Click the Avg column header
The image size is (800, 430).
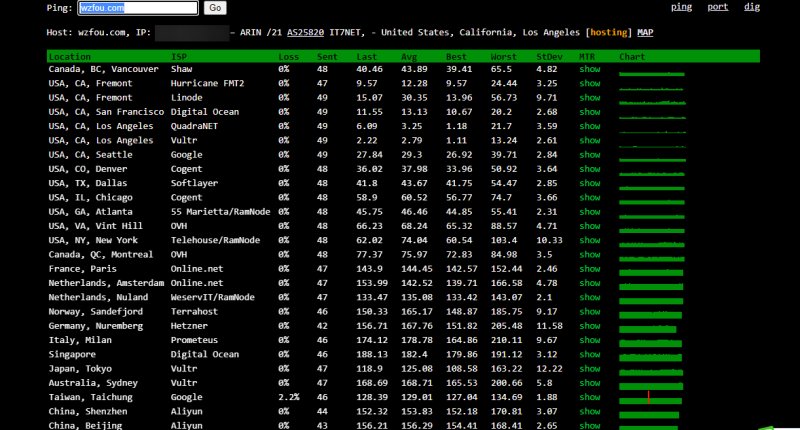[x=409, y=57]
